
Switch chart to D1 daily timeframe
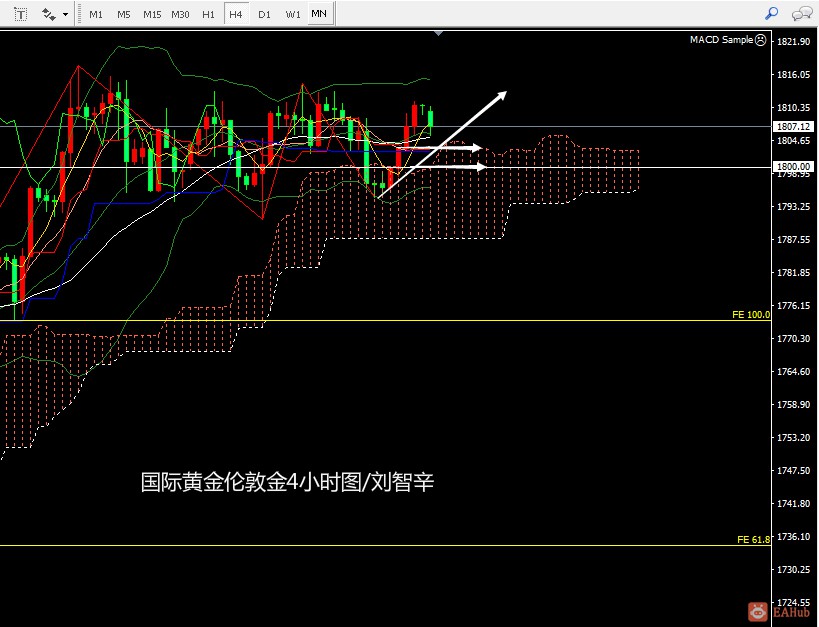pos(264,14)
